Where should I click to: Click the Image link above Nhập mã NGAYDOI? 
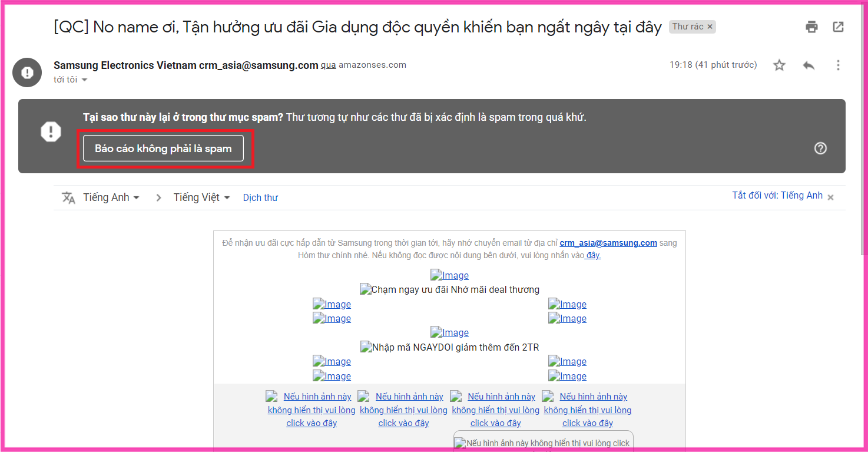[x=449, y=332]
